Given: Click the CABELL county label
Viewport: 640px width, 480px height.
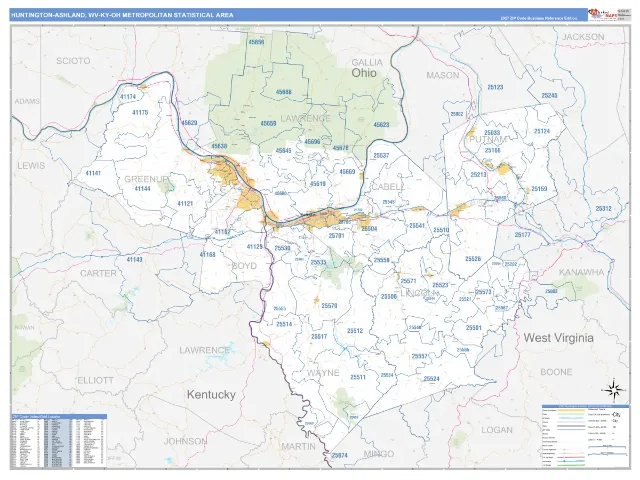Looking at the screenshot, I should click(x=387, y=187).
